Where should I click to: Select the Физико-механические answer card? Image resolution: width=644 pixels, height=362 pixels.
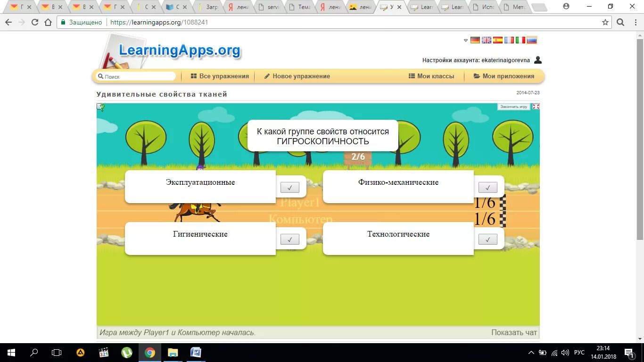tap(398, 187)
